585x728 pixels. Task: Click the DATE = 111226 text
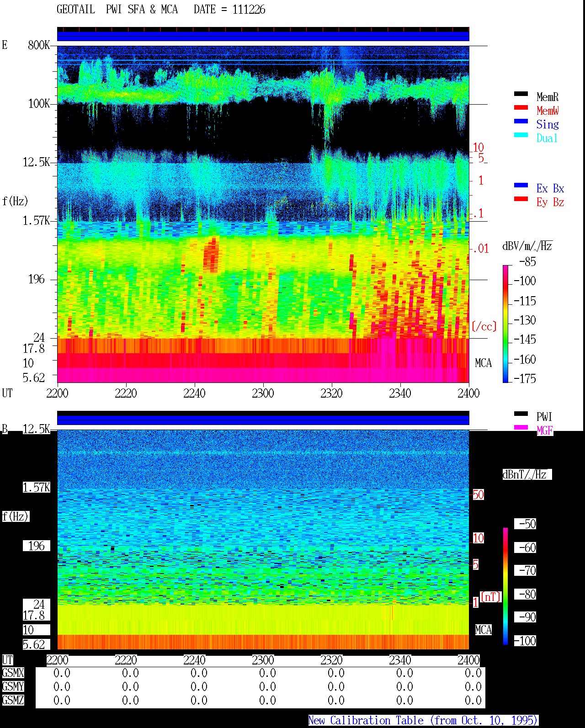click(x=229, y=10)
